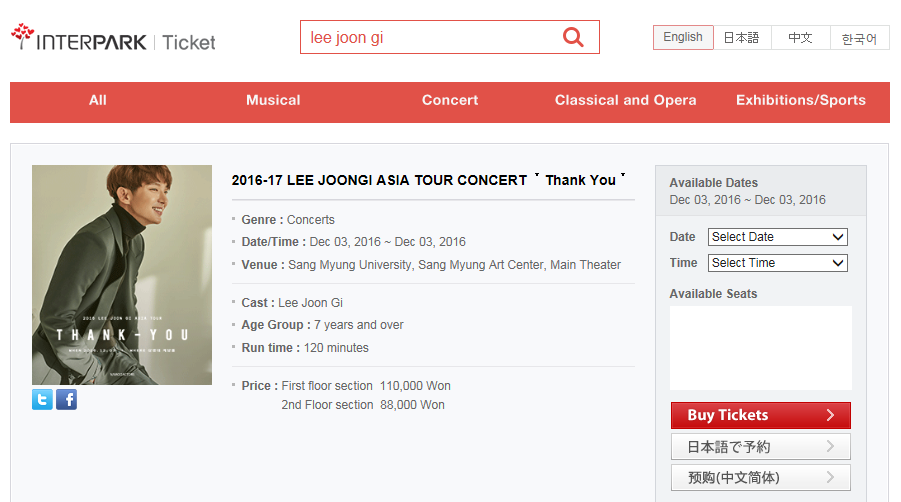Image resolution: width=901 pixels, height=502 pixels.
Task: Click the magnifier search icon
Action: tap(573, 38)
